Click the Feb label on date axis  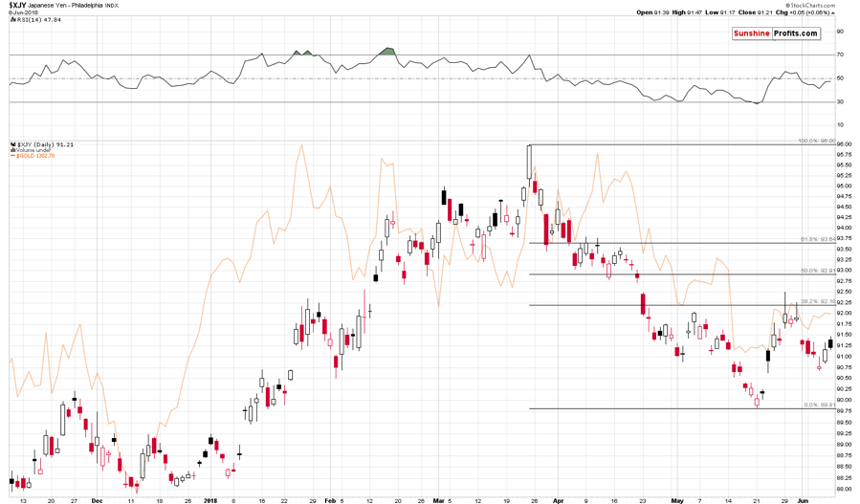coord(330,501)
